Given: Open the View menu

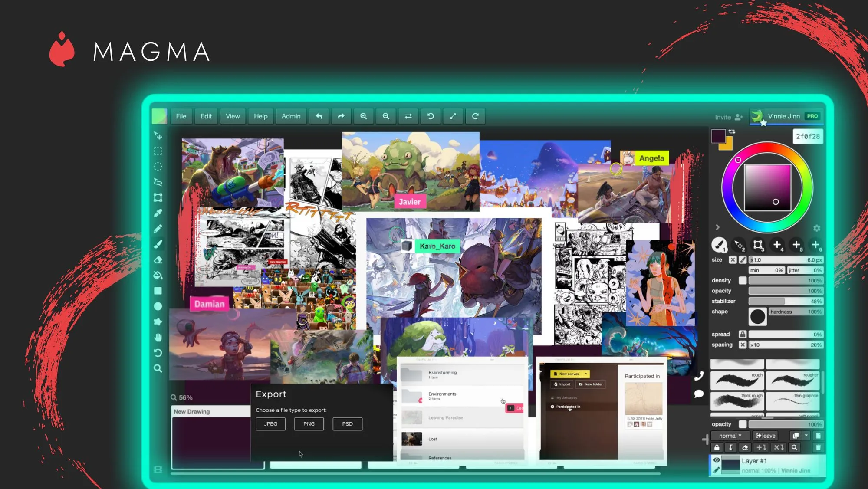Looking at the screenshot, I should click(233, 116).
